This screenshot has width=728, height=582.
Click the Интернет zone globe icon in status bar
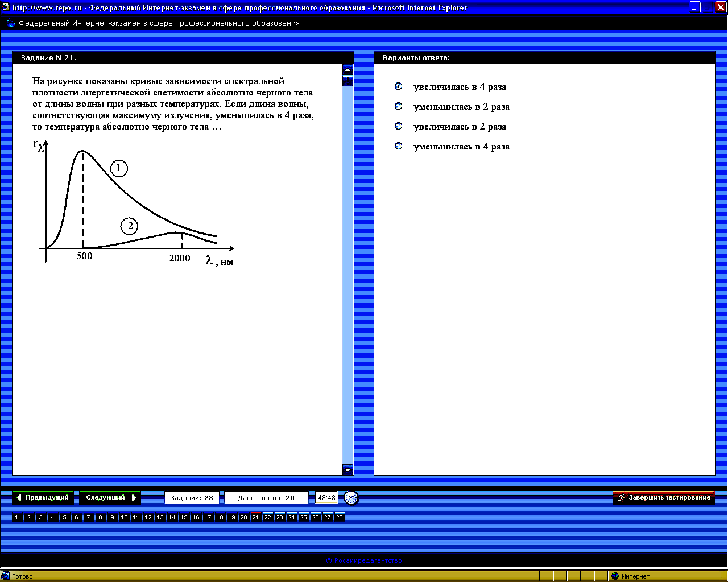(615, 576)
